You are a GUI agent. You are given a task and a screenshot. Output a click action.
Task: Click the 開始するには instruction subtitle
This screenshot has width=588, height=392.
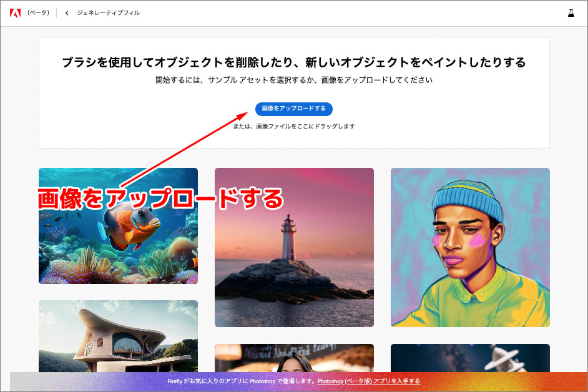coord(294,80)
